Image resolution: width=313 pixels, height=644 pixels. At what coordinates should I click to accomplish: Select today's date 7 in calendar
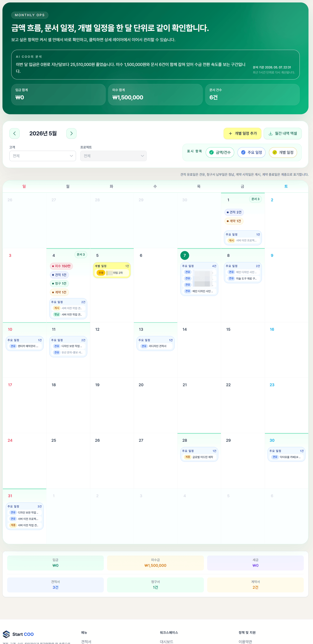[185, 256]
